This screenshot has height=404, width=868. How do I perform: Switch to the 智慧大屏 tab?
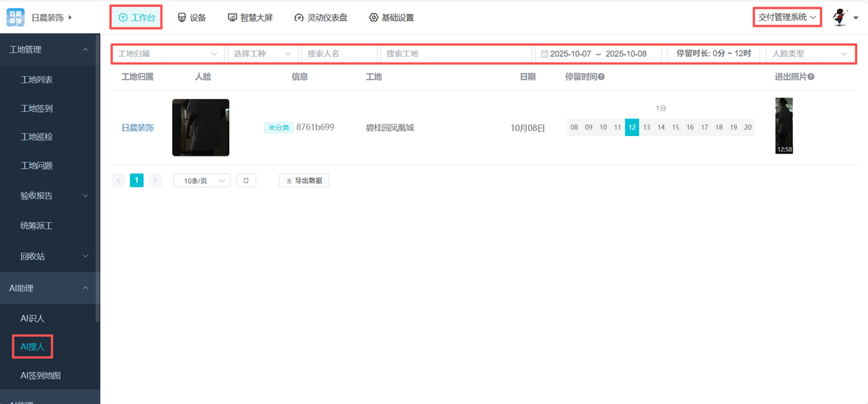tap(250, 17)
